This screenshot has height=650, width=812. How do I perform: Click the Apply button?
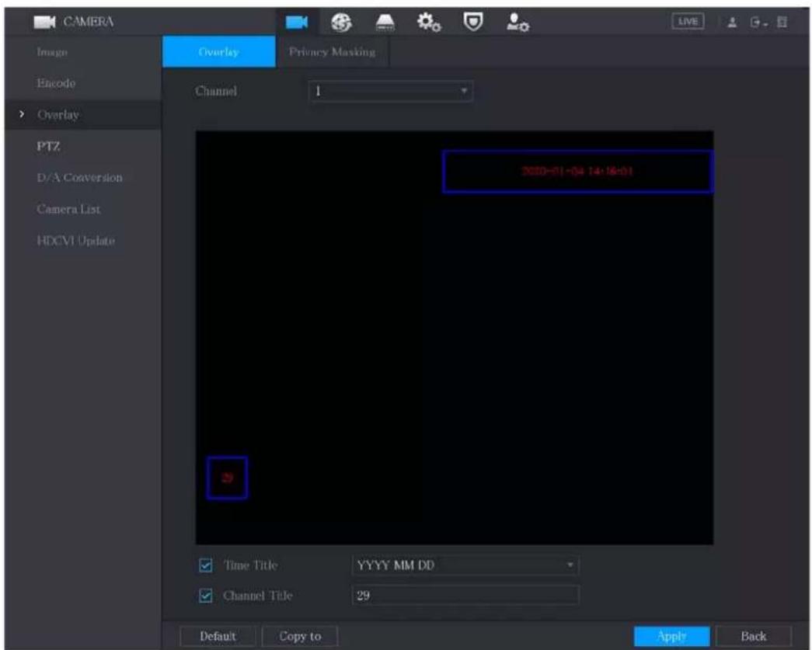tap(671, 636)
